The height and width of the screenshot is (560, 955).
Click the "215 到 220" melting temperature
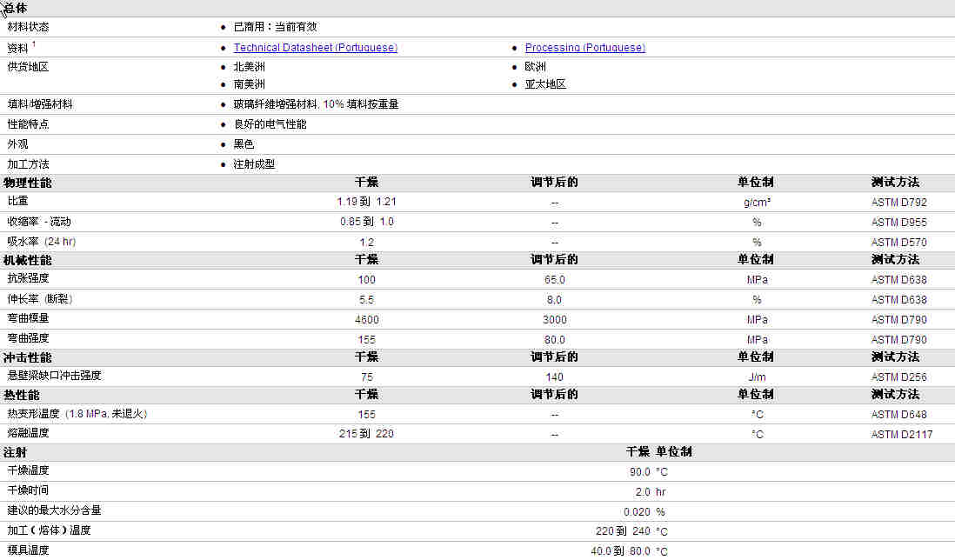point(367,433)
